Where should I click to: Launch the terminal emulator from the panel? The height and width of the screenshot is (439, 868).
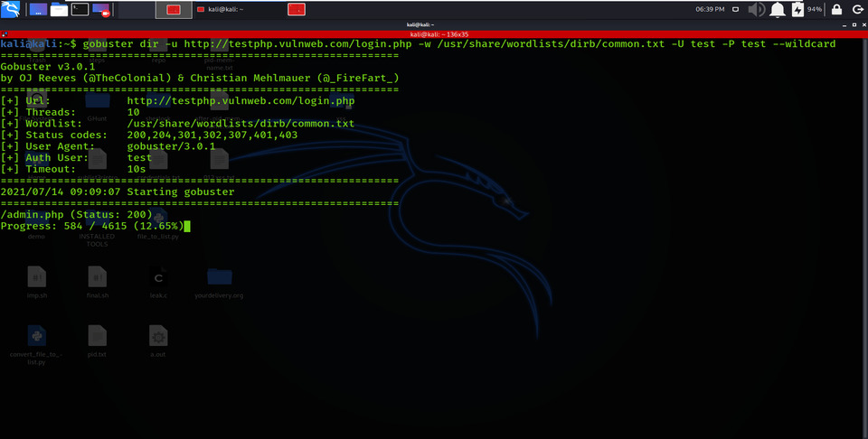coord(80,9)
